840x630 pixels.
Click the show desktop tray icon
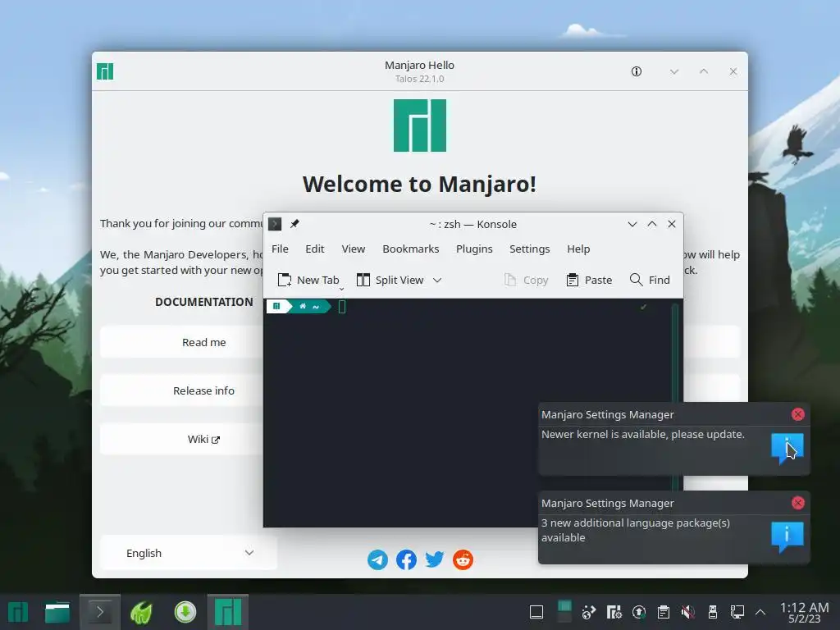point(536,612)
